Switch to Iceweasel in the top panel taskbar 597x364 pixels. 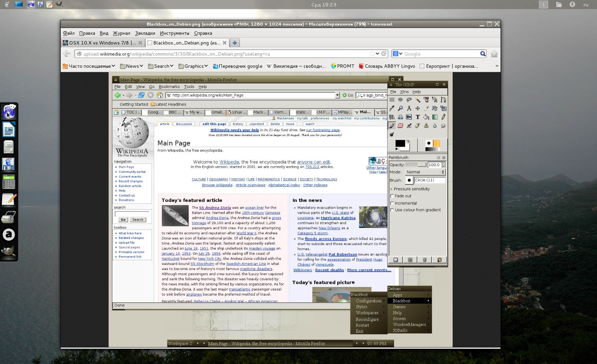[x=31, y=4]
